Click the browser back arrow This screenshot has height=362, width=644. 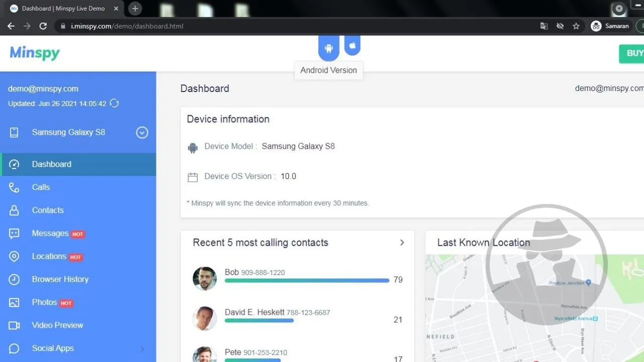coord(11,26)
